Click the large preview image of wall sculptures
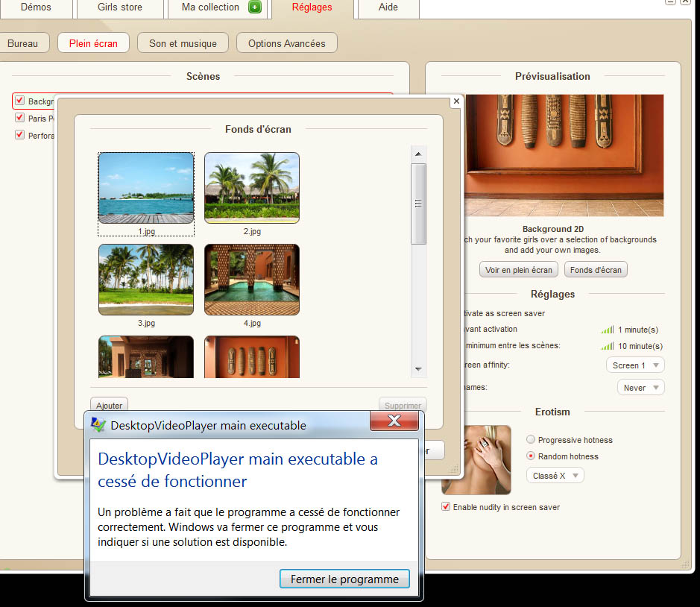The height and width of the screenshot is (607, 700). (564, 155)
